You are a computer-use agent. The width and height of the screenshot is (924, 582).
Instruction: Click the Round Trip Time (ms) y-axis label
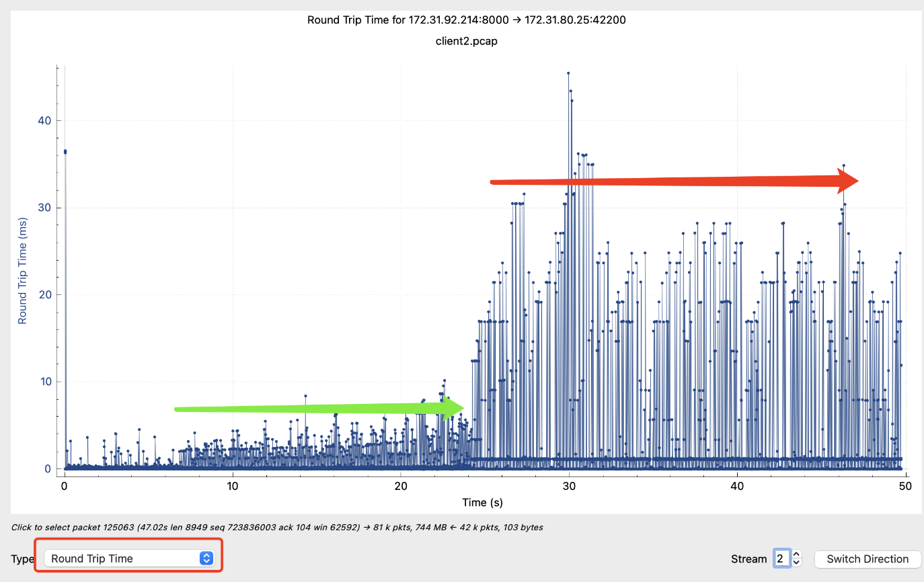pyautogui.click(x=23, y=269)
